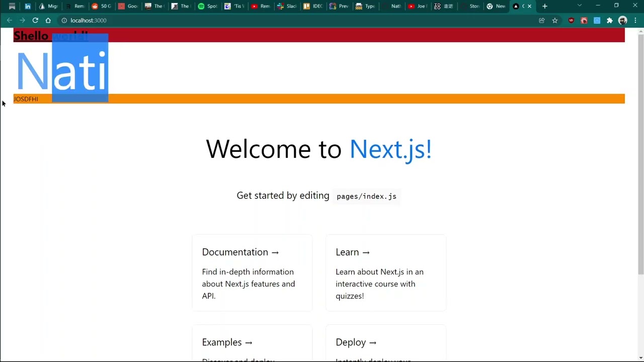Viewport: 644px width, 362px height.
Task: Switch to the Stor tab
Action: (x=470, y=6)
